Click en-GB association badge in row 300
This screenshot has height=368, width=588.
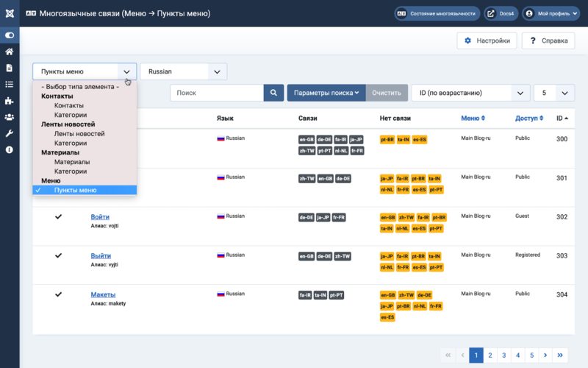click(x=306, y=140)
